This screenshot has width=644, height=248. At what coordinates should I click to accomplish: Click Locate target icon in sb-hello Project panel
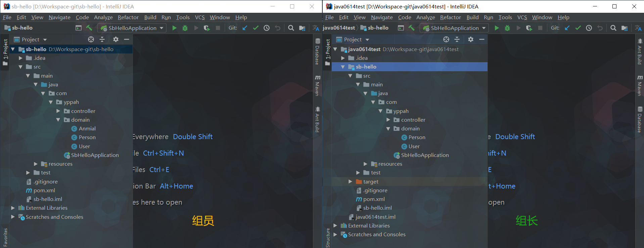91,39
